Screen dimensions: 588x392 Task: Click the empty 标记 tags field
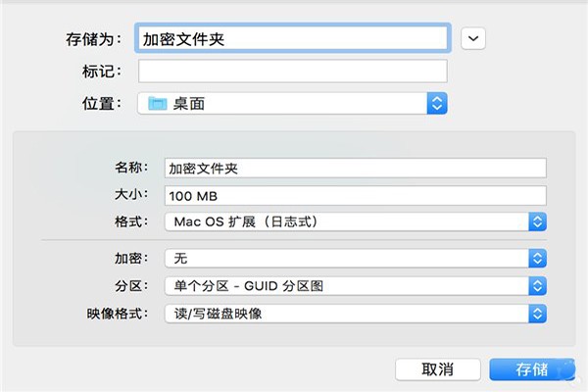(x=292, y=71)
